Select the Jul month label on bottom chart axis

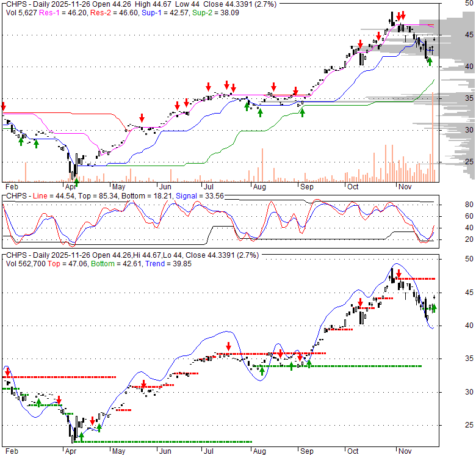[x=207, y=451]
